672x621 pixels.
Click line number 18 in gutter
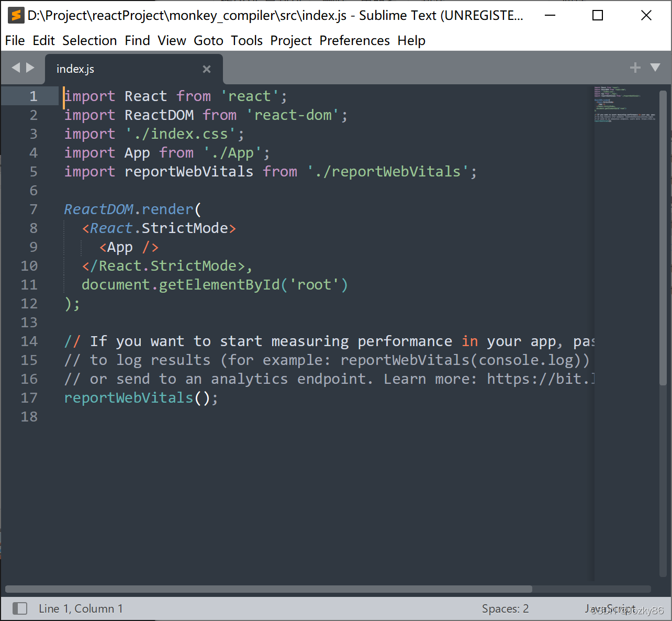29,417
